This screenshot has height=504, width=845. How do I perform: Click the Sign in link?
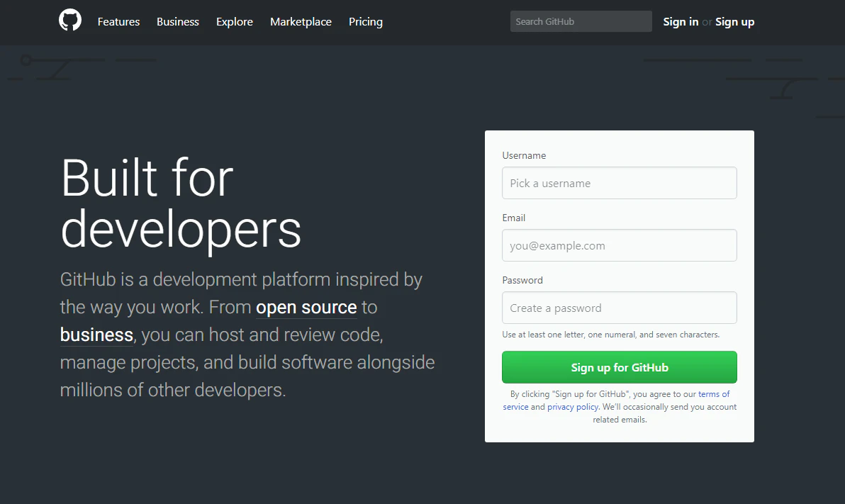click(x=681, y=21)
